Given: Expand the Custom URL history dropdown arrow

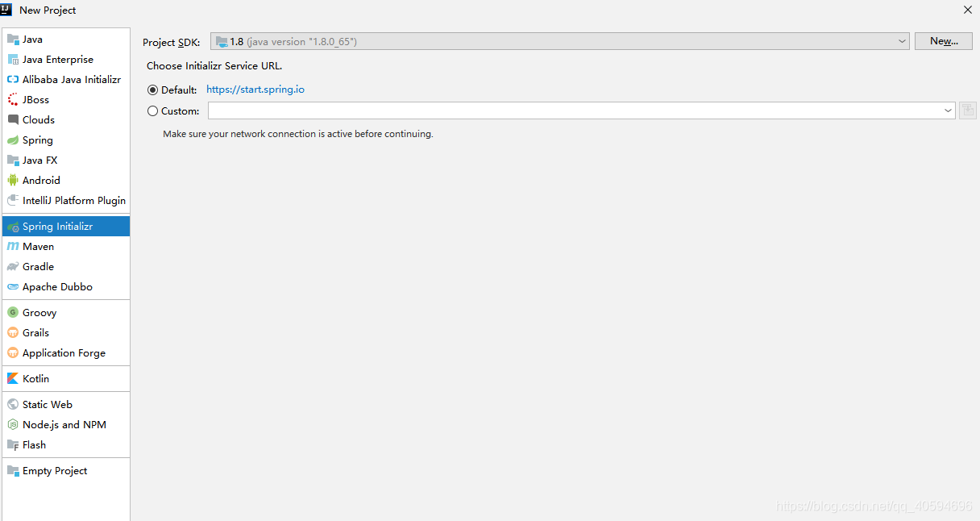Looking at the screenshot, I should coord(948,111).
